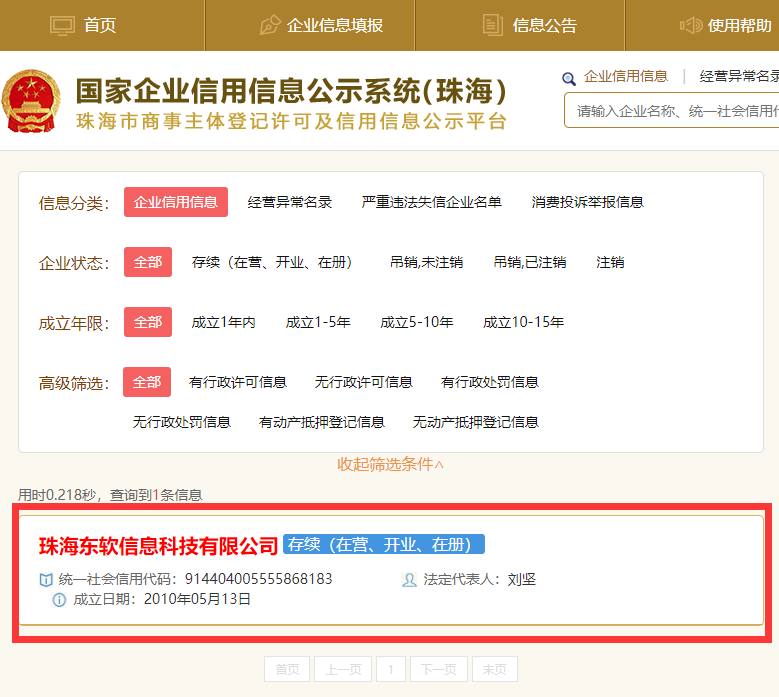779x697 pixels.
Task: Switch to 经营异常名录 search tab at top
Action: [739, 76]
